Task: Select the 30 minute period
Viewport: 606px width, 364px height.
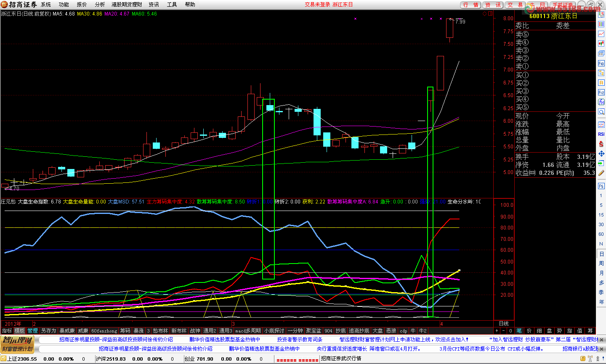Action: [x=601, y=224]
